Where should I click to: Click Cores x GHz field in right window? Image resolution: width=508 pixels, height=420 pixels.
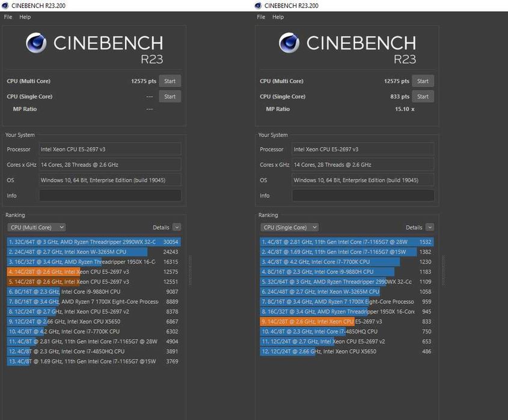pos(363,165)
